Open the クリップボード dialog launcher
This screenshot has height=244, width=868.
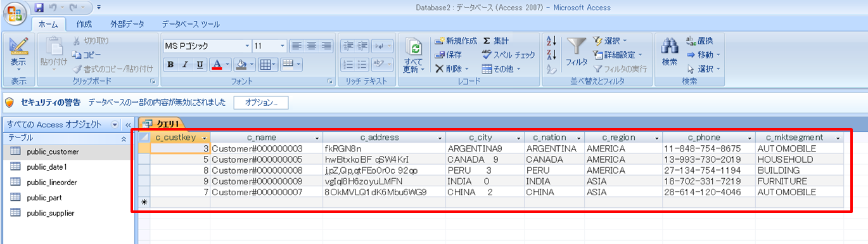[x=152, y=82]
